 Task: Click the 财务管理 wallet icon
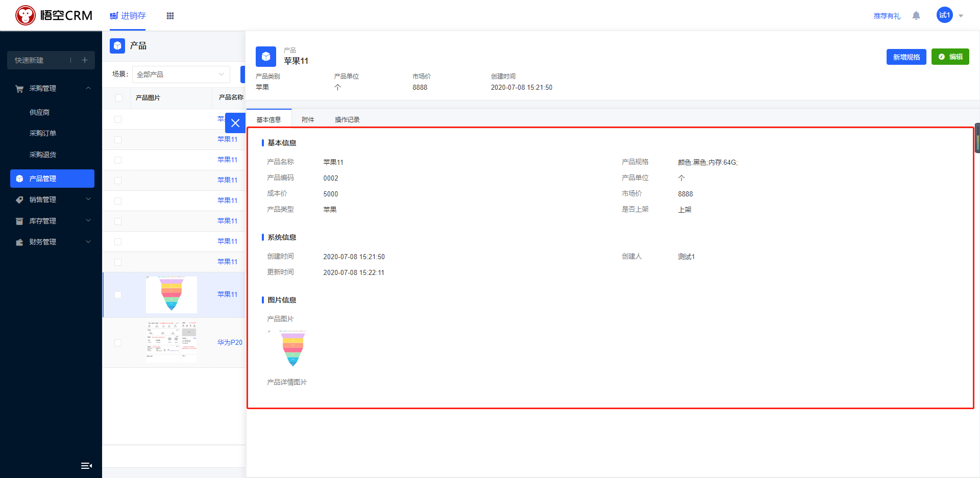click(x=19, y=242)
